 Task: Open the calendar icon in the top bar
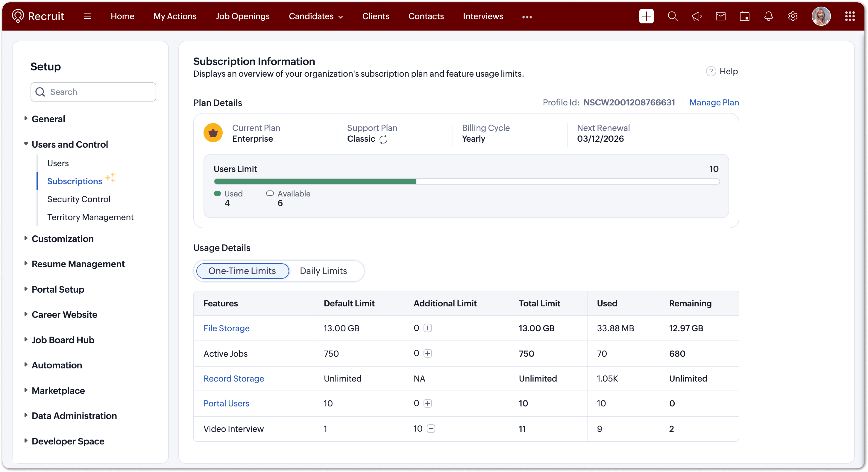pyautogui.click(x=744, y=16)
